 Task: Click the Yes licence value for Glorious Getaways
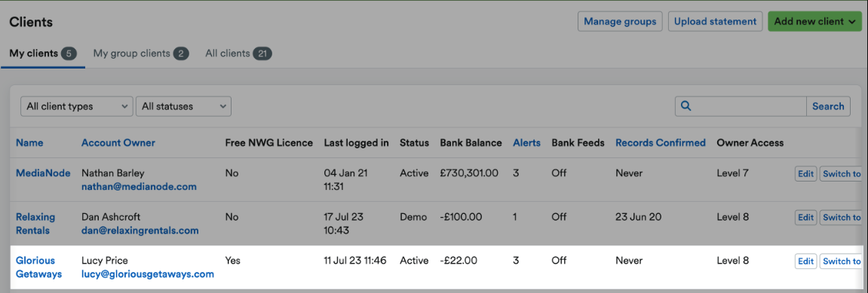point(233,260)
